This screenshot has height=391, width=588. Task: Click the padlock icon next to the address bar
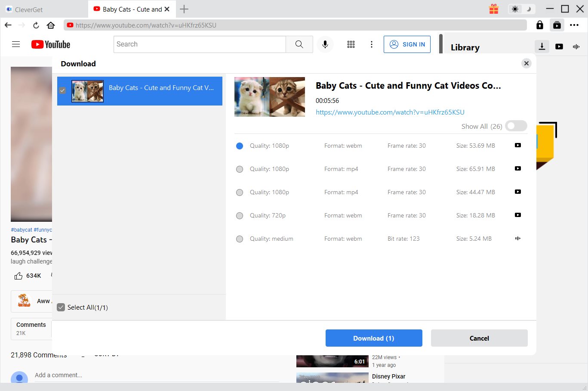(539, 25)
